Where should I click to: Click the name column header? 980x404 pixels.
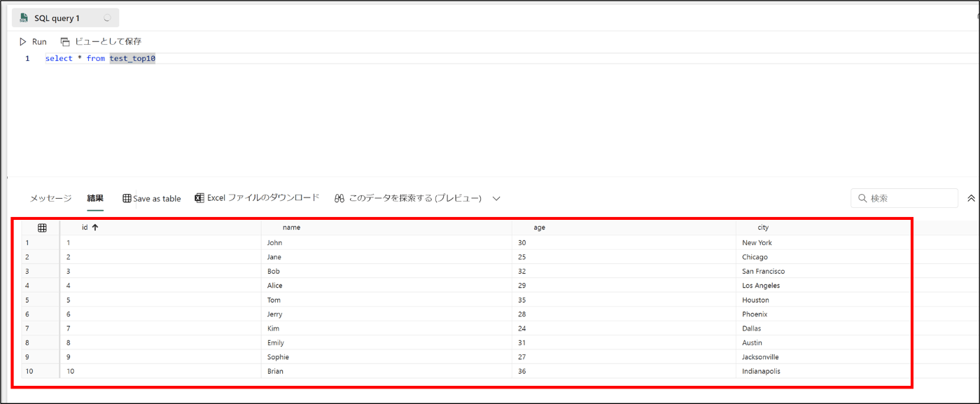coord(386,228)
